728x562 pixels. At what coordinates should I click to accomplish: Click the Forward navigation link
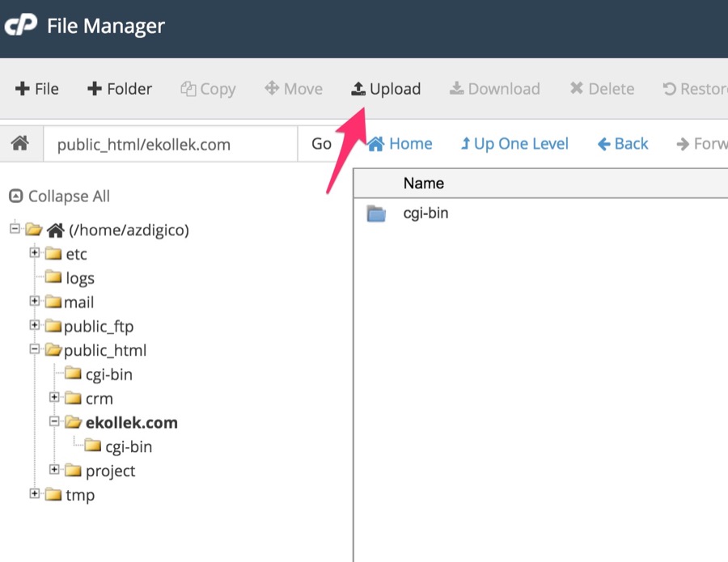tap(702, 144)
